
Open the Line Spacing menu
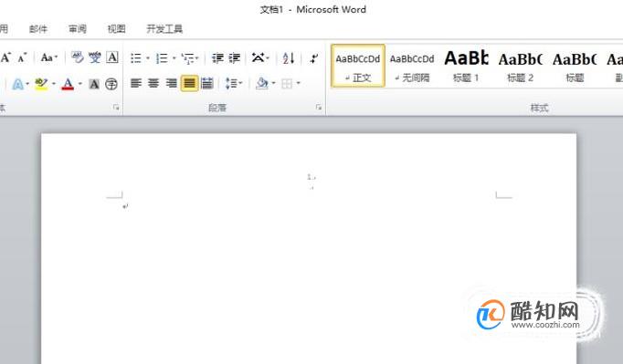pyautogui.click(x=234, y=83)
